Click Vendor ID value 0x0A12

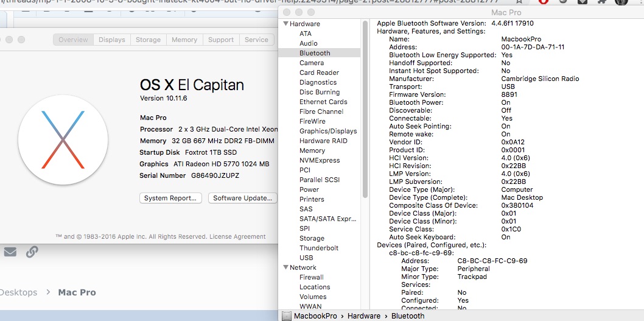513,142
